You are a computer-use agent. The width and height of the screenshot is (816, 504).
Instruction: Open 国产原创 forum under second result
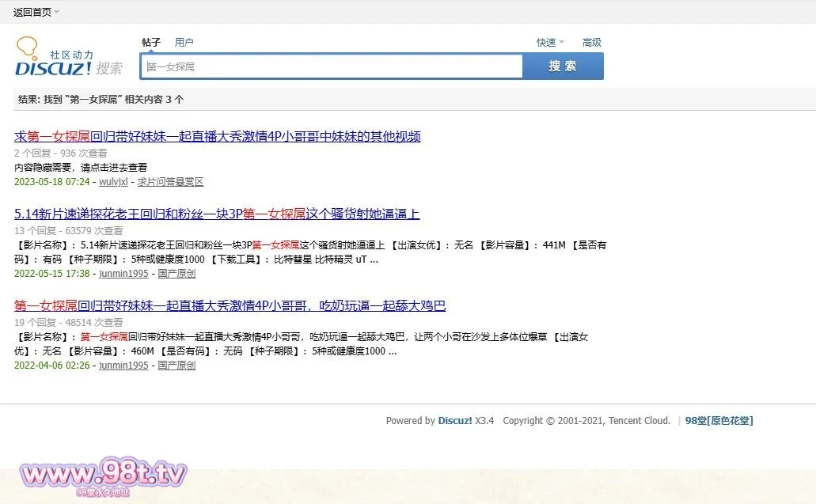coord(176,274)
